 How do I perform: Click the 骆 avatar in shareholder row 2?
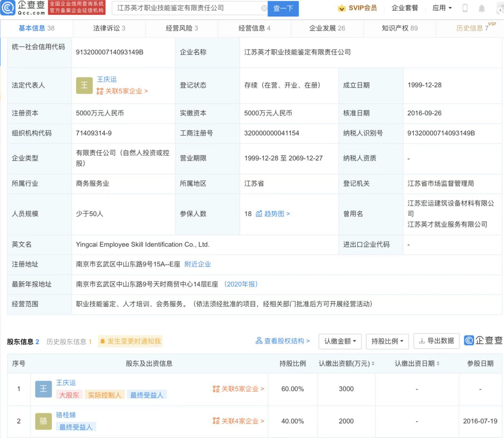[43, 421]
